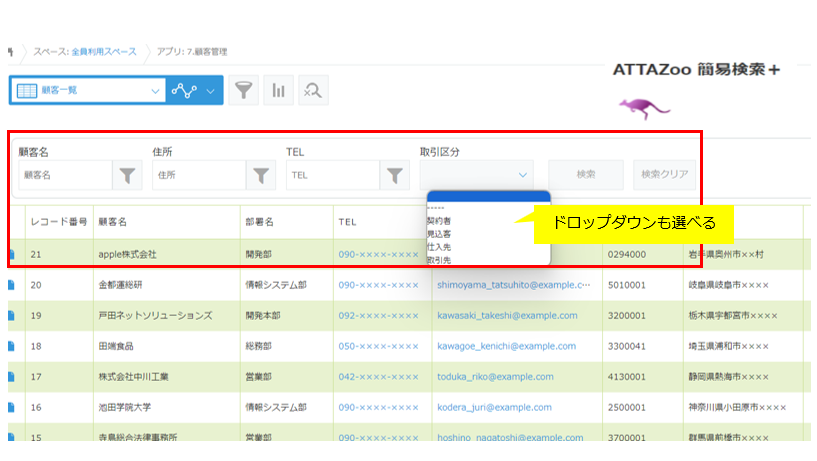Click the funnel icon next to TEL field

point(395,175)
